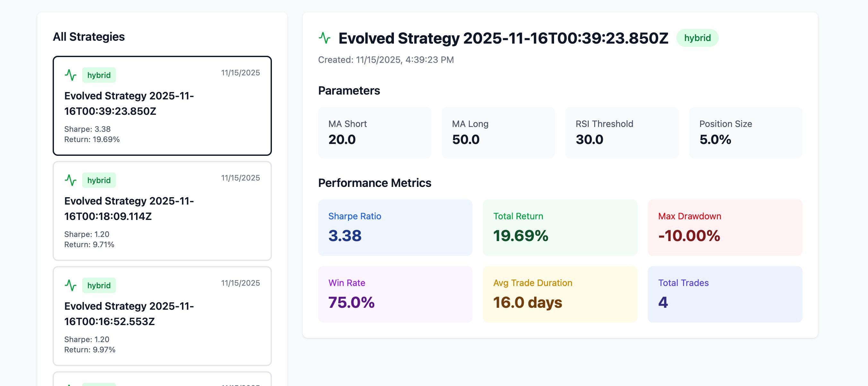Image resolution: width=868 pixels, height=386 pixels.
Task: Click pulse icon beside the strategy detail title
Action: (x=325, y=38)
